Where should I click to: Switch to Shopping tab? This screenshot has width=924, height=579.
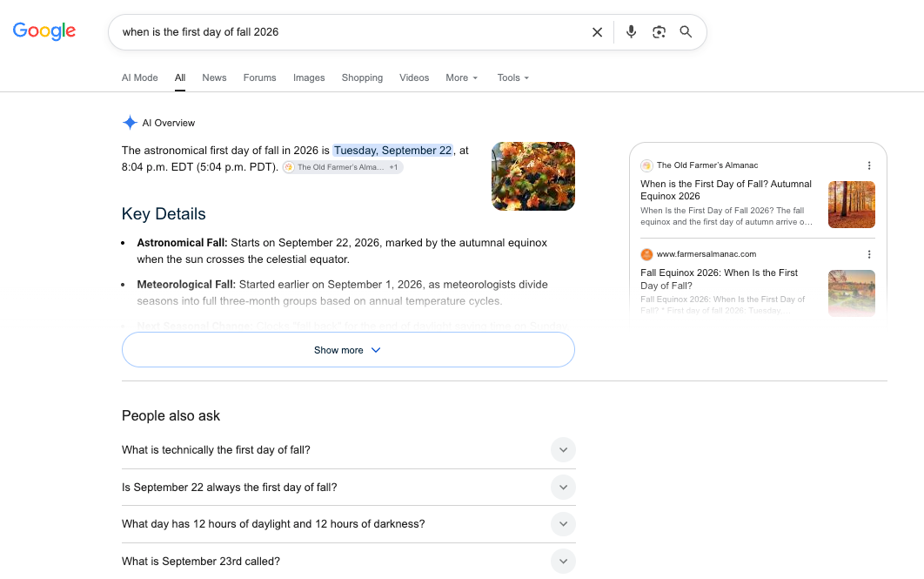coord(362,77)
